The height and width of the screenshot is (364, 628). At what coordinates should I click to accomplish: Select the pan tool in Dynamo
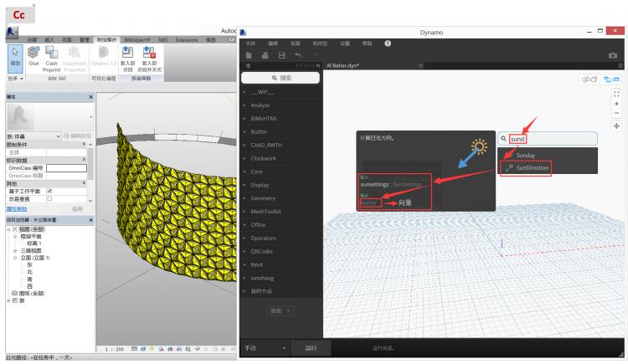pyautogui.click(x=616, y=126)
